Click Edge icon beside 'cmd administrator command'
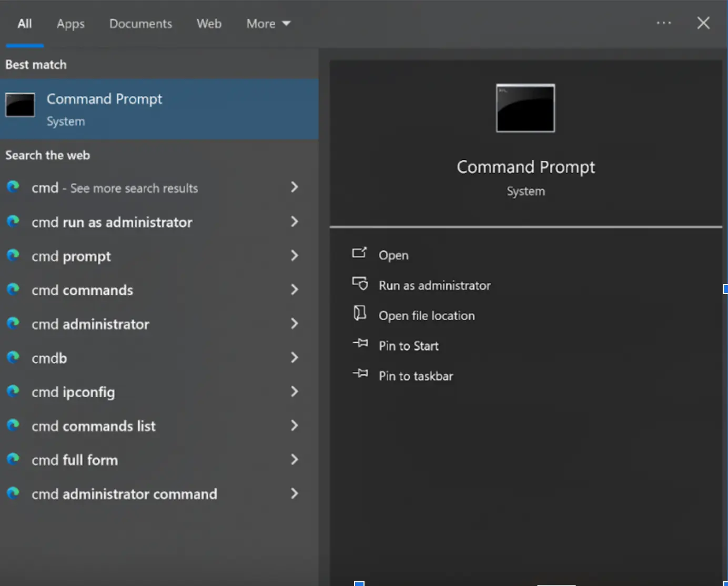The height and width of the screenshot is (586, 728). click(13, 493)
